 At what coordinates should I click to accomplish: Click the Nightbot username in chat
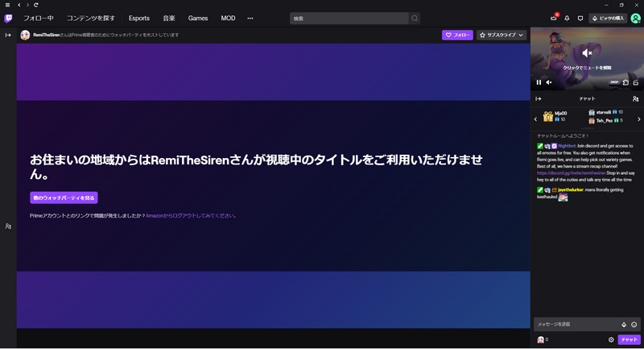coord(567,146)
